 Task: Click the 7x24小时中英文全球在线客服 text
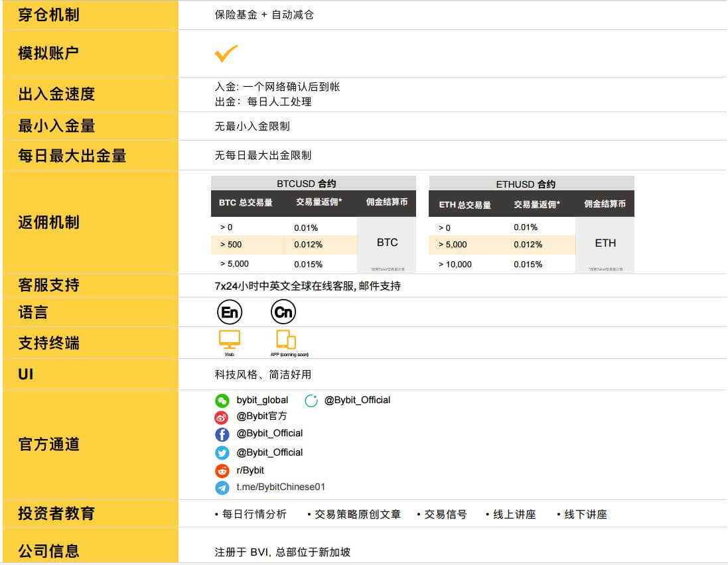click(284, 286)
